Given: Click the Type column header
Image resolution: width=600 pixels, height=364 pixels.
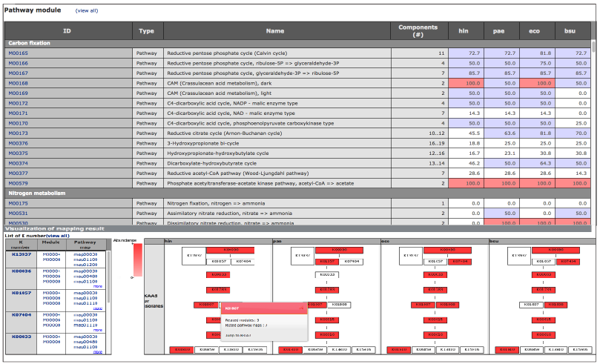Looking at the screenshot, I should pyautogui.click(x=148, y=31).
